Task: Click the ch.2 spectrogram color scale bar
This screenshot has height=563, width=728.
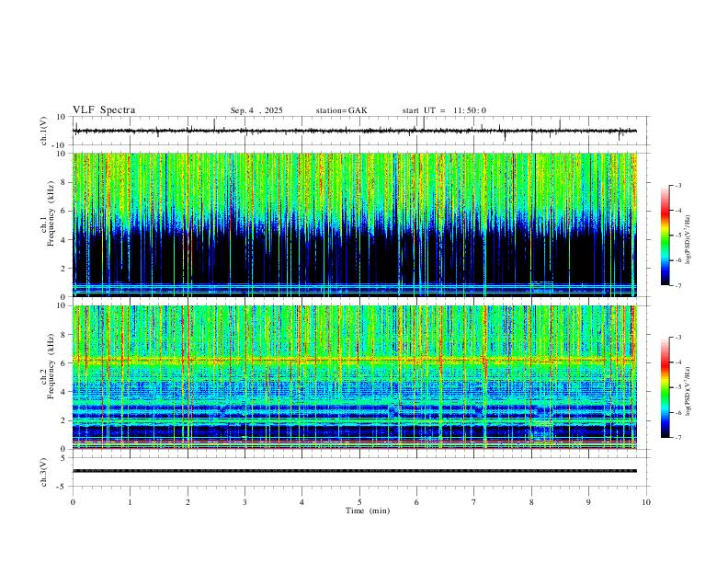Action: click(665, 387)
